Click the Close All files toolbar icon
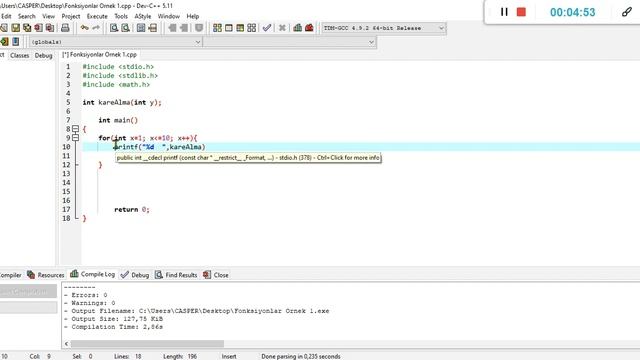 coord(50,28)
